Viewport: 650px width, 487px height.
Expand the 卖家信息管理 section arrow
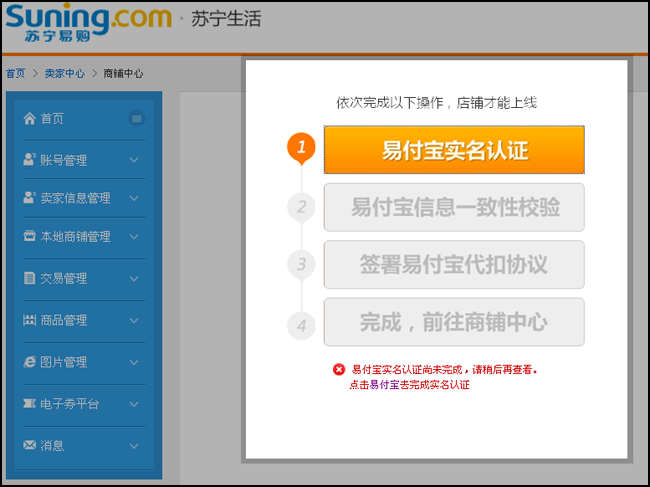pyautogui.click(x=135, y=198)
